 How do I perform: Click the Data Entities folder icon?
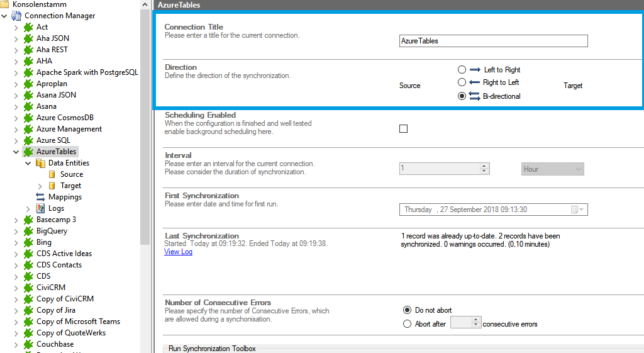pyautogui.click(x=40, y=163)
